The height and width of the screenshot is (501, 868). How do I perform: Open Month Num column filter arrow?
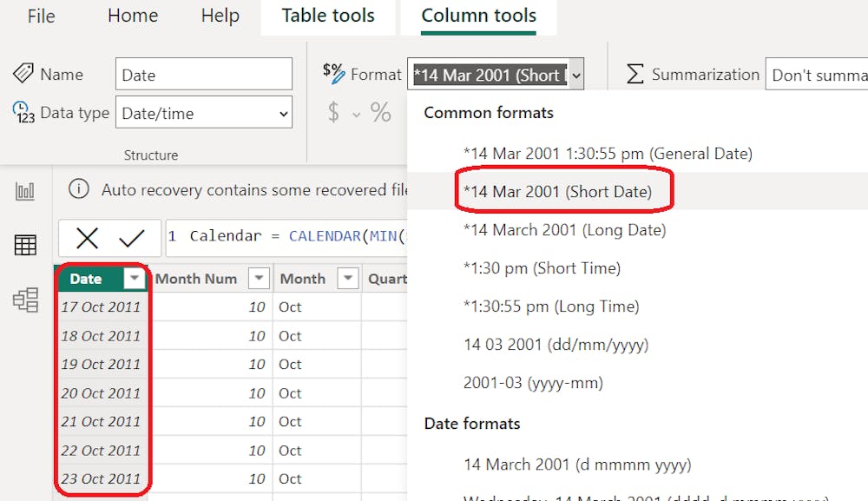tap(259, 279)
